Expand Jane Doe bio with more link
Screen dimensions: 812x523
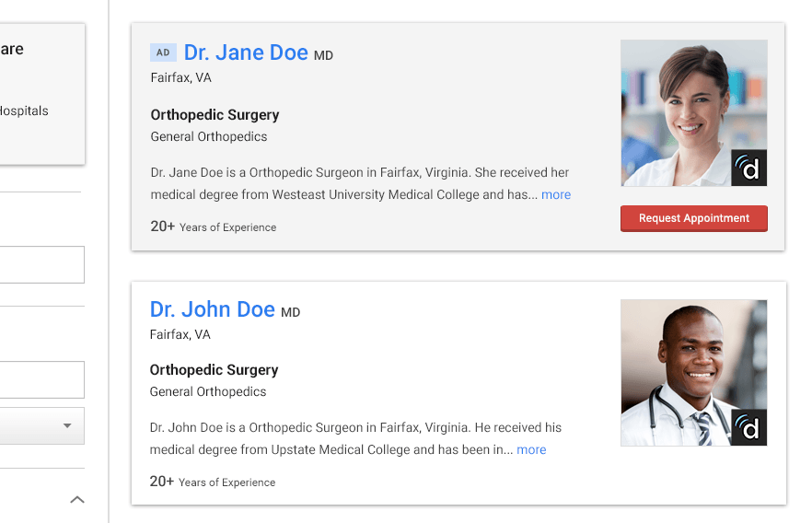click(556, 194)
